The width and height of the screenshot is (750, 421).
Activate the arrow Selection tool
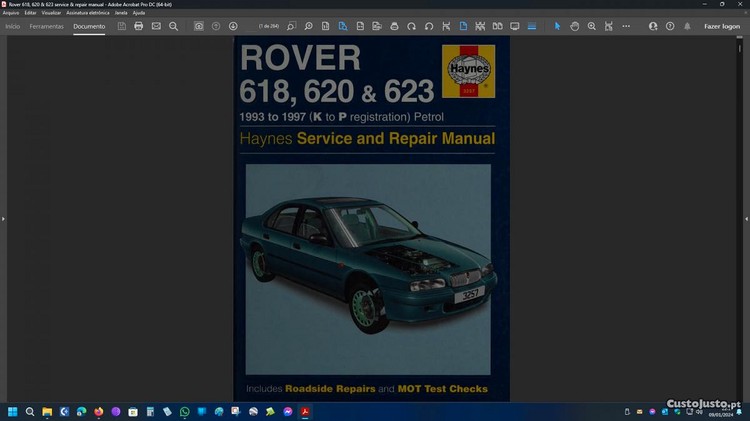click(558, 26)
